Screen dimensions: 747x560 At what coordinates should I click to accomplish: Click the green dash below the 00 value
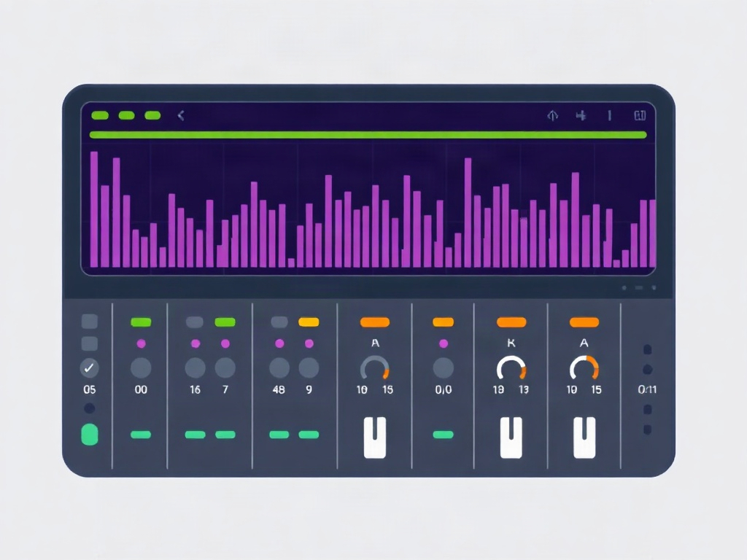(x=141, y=435)
